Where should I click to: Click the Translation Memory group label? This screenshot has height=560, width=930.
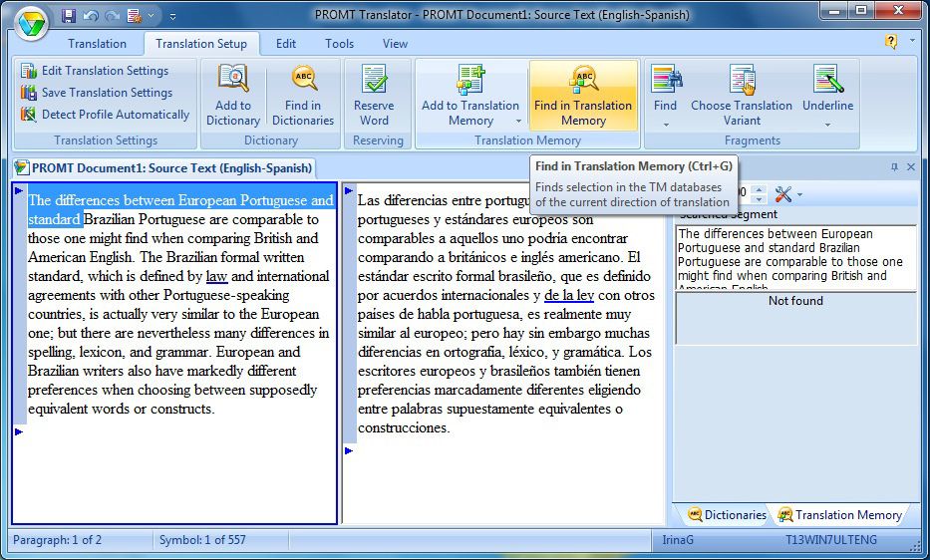click(527, 140)
